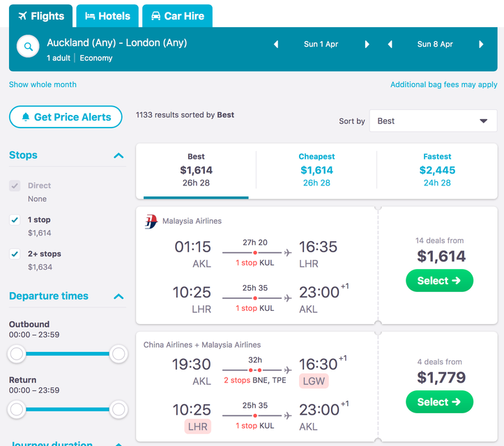This screenshot has height=446, width=504.
Task: Show the Fastest results tab
Action: [x=437, y=170]
